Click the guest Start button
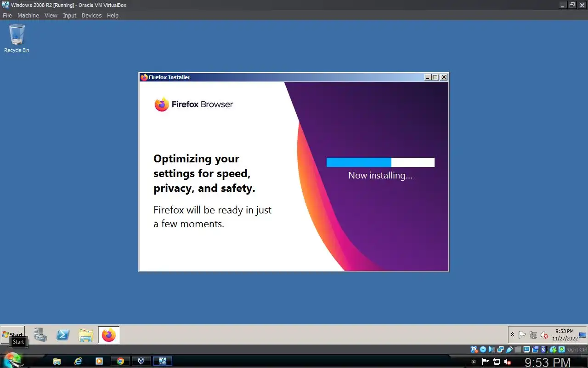The height and width of the screenshot is (368, 588). point(12,335)
